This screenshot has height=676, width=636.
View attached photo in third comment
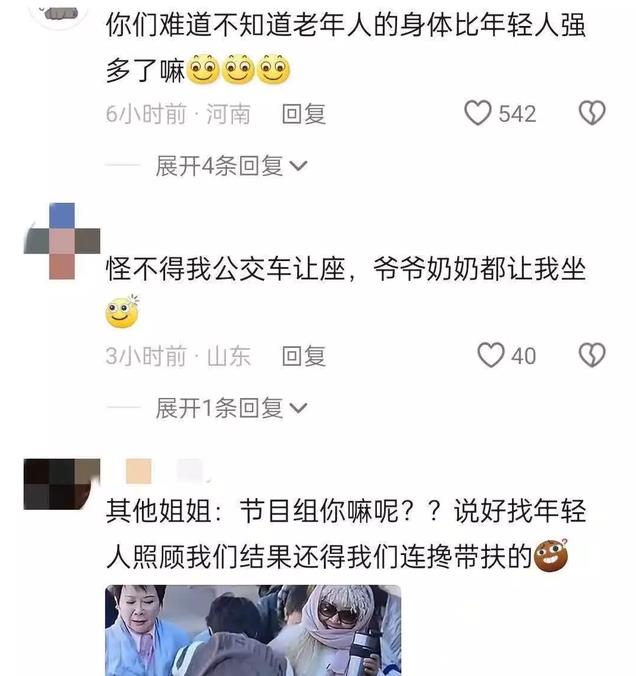coord(253,630)
